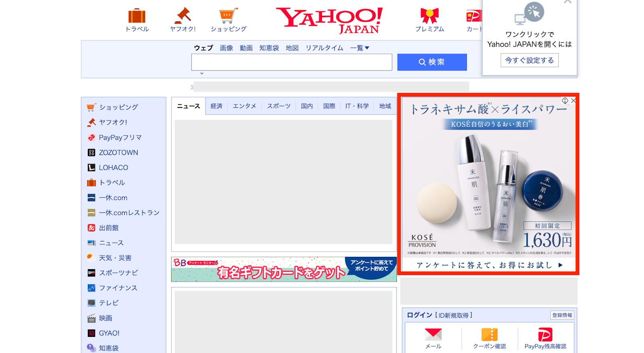Click the blue 検索 search button
This screenshot has width=644, height=353.
[x=432, y=62]
